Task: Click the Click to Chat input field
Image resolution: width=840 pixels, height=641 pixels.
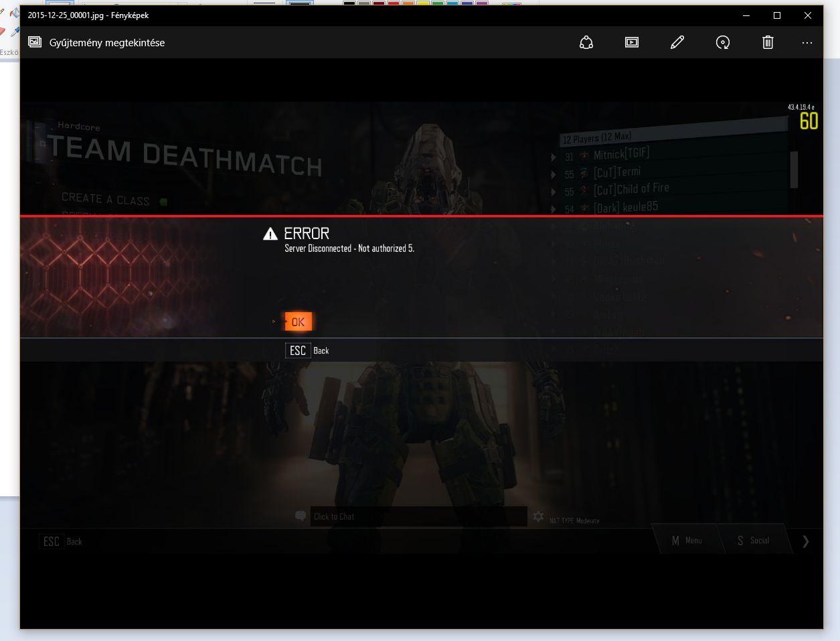Action: 419,516
